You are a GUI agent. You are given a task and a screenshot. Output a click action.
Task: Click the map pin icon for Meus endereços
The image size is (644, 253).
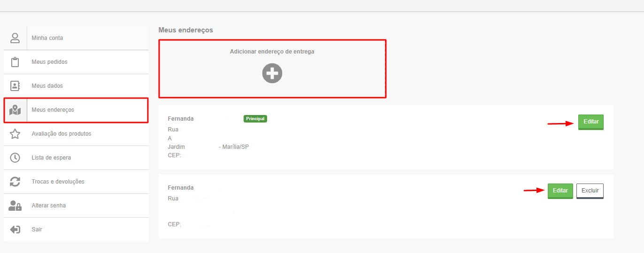click(15, 110)
